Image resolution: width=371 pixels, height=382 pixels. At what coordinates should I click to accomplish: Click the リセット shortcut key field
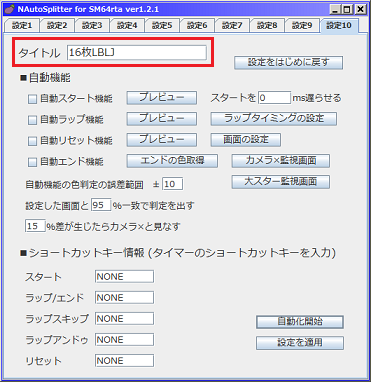coord(124,361)
